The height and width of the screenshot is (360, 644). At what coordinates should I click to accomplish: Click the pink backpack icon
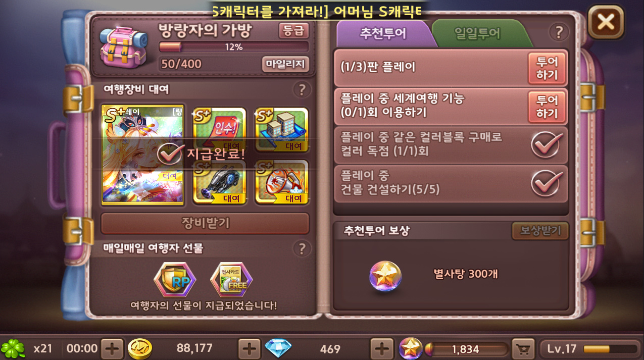tap(123, 46)
